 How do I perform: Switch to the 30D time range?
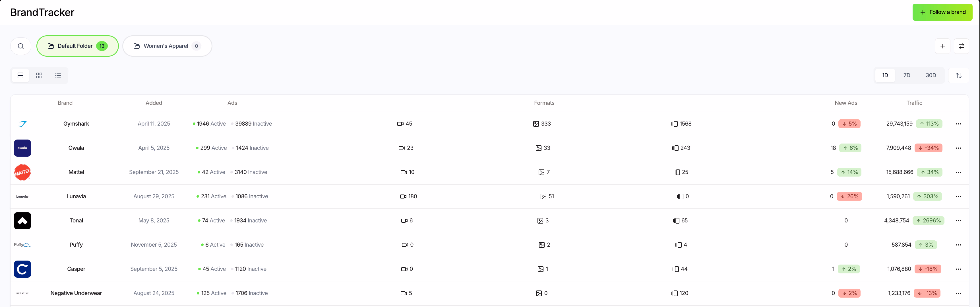point(931,75)
